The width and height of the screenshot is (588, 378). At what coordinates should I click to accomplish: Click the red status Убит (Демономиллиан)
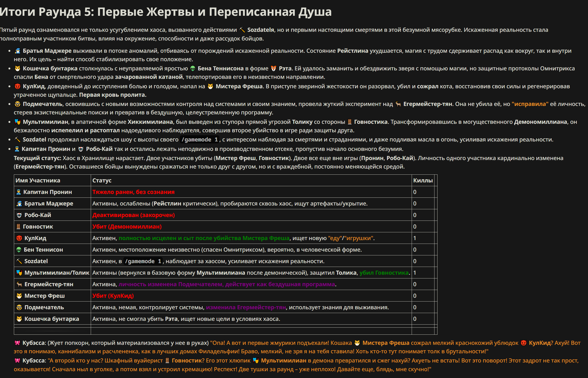(x=127, y=227)
